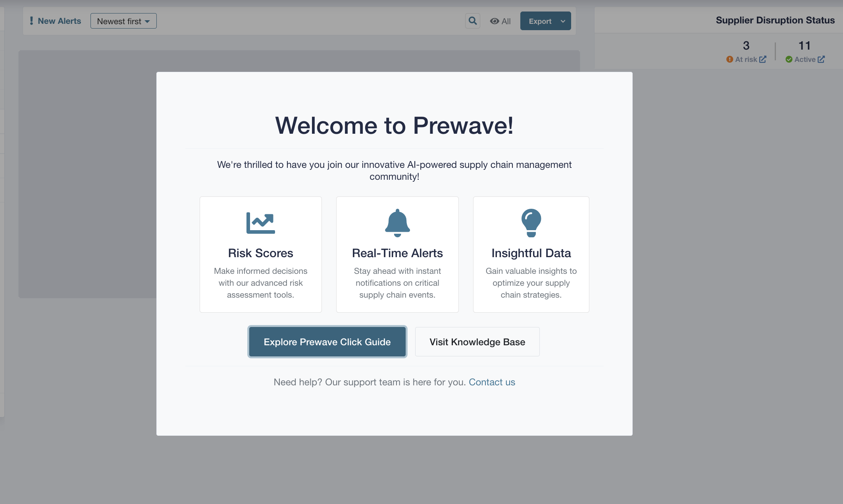Viewport: 843px width, 504px height.
Task: Click the 'Make informed decisions' description text
Action: click(261, 283)
